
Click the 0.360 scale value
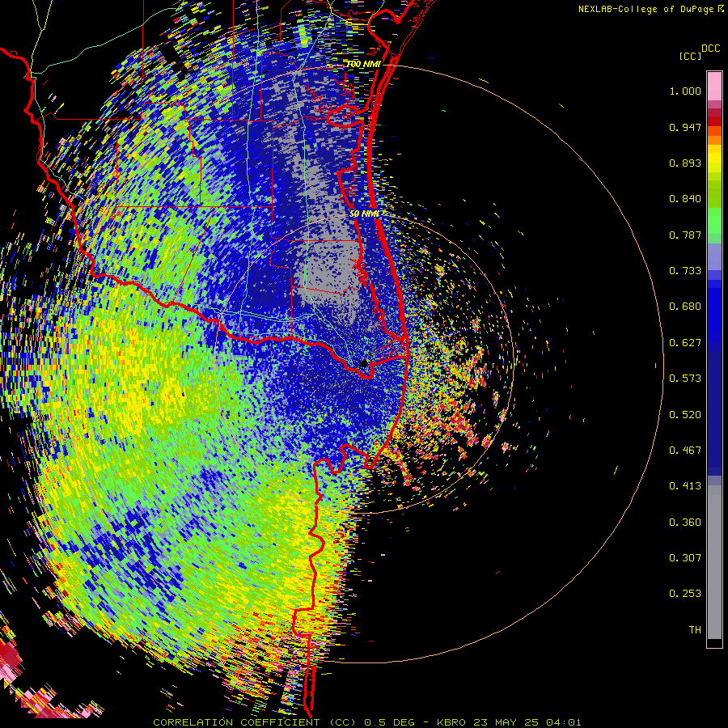(685, 523)
